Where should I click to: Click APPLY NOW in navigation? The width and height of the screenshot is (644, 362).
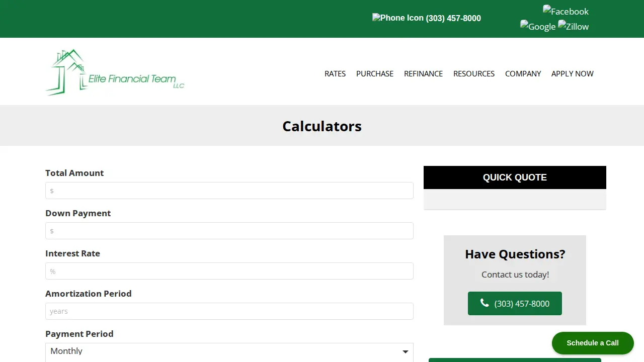coord(573,74)
